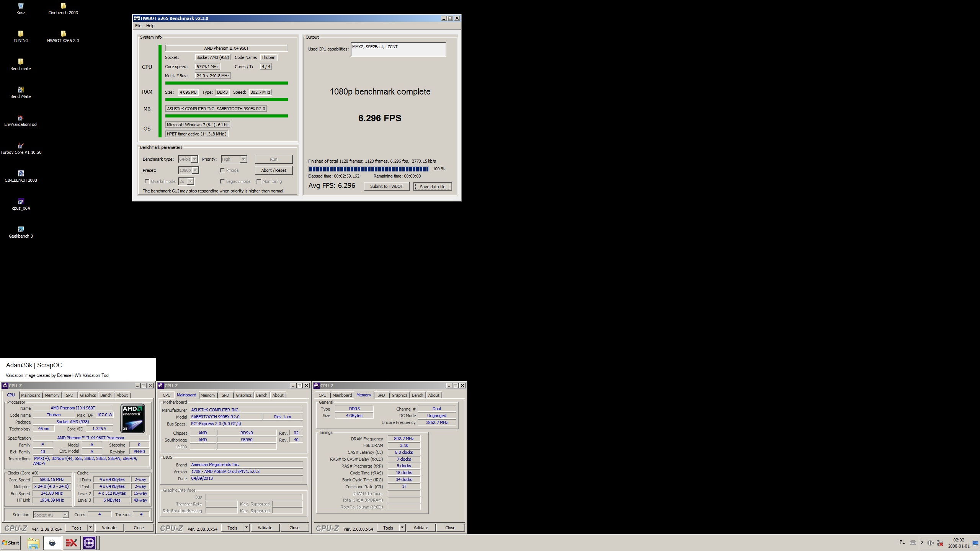Click Close in Memory CPU-Z window

pos(450,528)
